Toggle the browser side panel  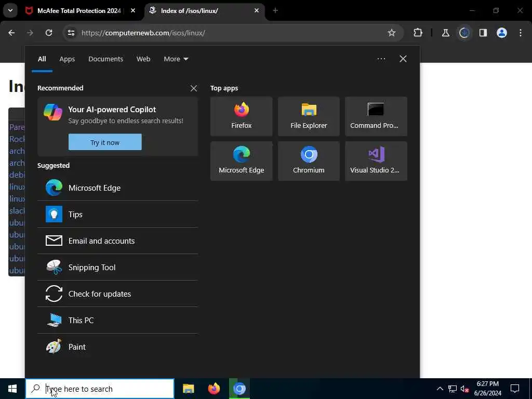[483, 33]
